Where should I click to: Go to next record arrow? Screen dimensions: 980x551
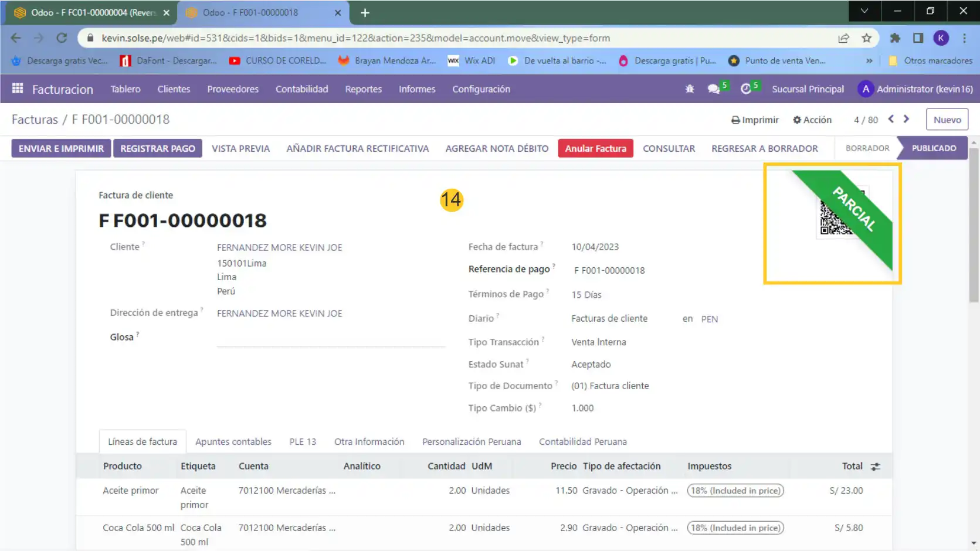click(906, 119)
